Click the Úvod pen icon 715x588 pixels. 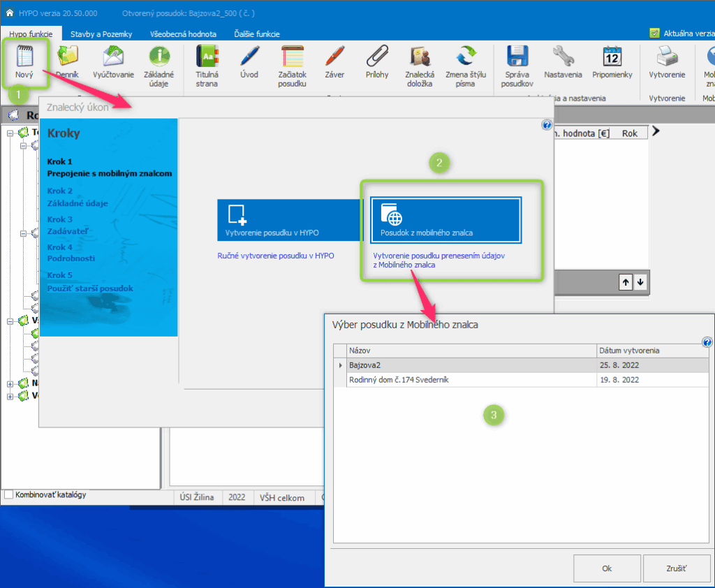point(249,57)
